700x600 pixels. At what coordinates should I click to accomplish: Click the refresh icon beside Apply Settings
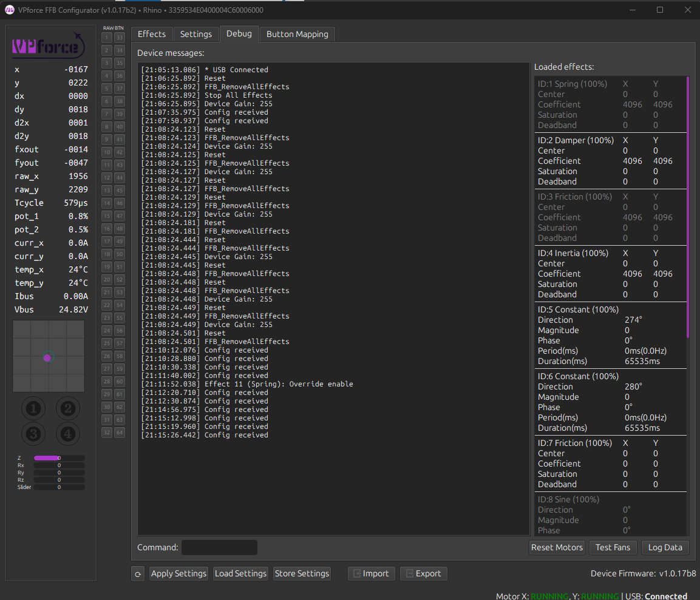138,573
